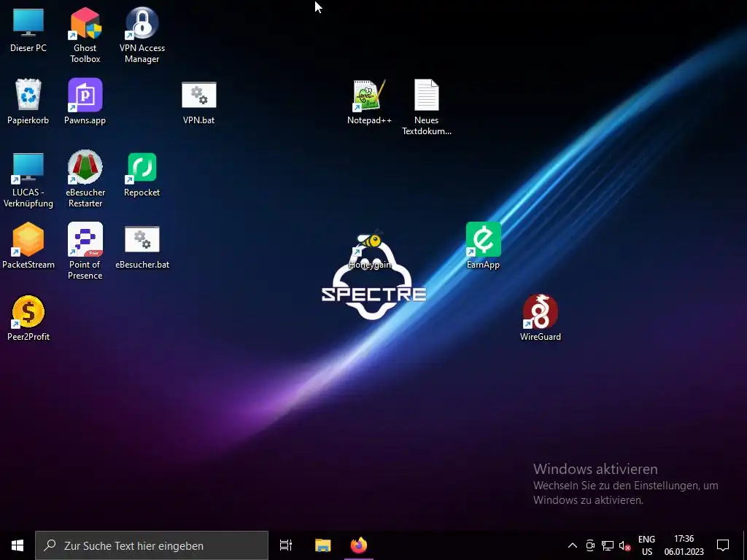747x560 pixels.
Task: Click the eBesucher Restarter icon
Action: coord(85,179)
